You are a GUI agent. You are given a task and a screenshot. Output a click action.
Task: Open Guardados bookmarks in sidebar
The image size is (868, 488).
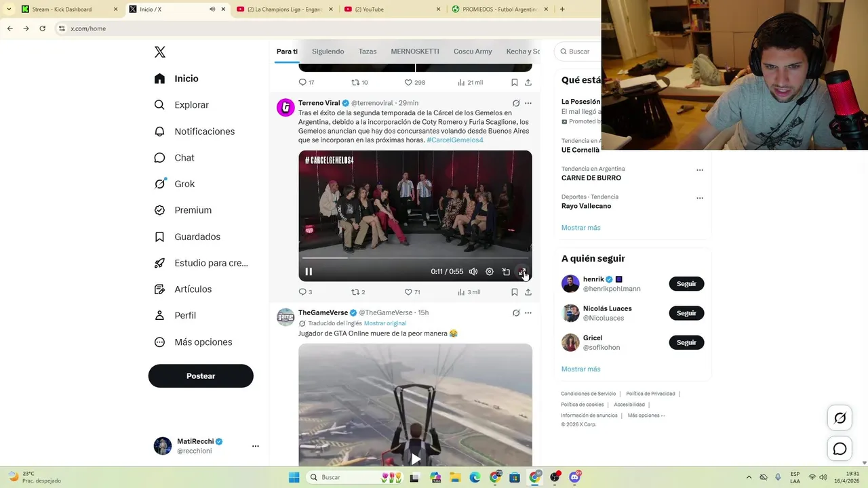pyautogui.click(x=187, y=237)
